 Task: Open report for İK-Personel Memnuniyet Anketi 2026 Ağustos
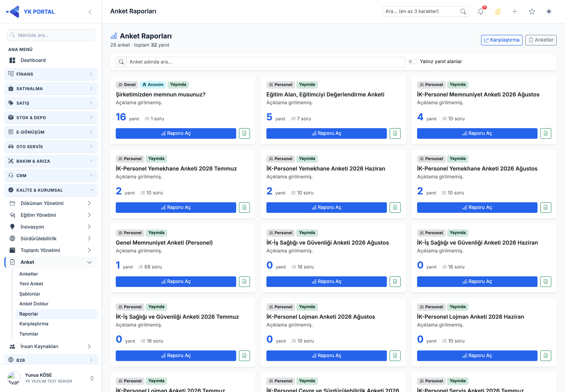[x=477, y=133]
